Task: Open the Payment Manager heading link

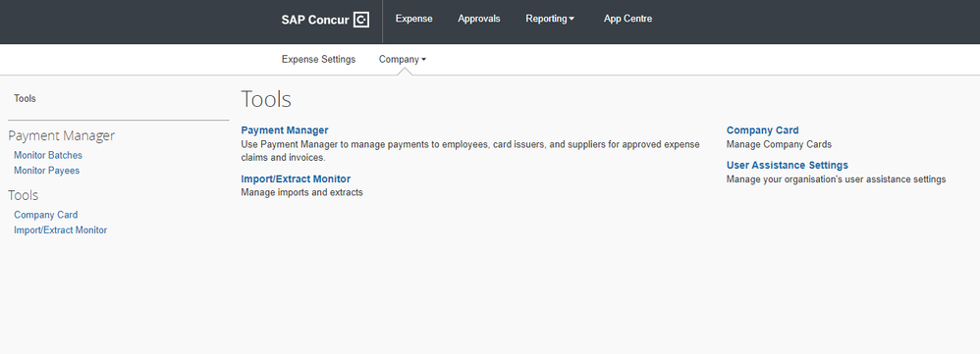Action: 285,130
